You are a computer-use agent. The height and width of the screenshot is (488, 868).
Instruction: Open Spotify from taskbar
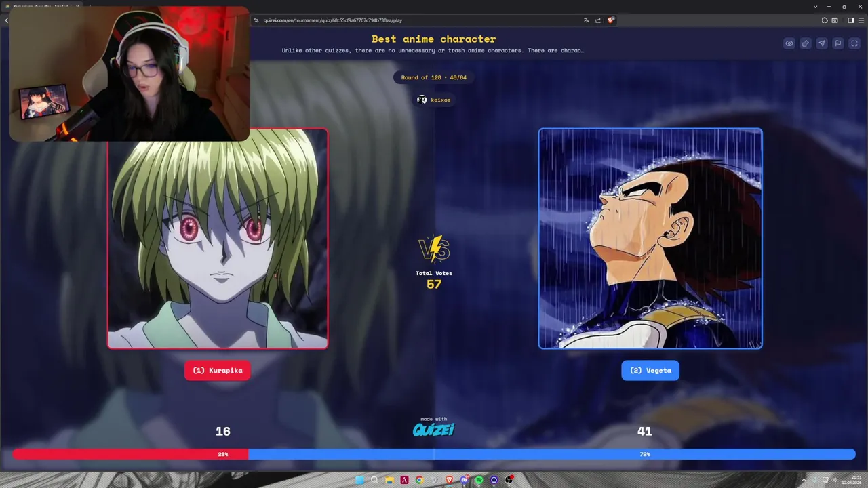click(x=479, y=480)
